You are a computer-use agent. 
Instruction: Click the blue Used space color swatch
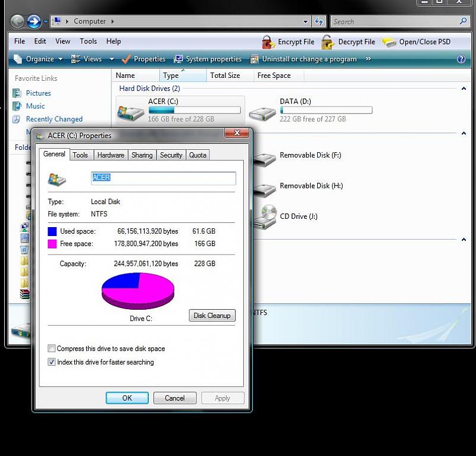pyautogui.click(x=52, y=231)
